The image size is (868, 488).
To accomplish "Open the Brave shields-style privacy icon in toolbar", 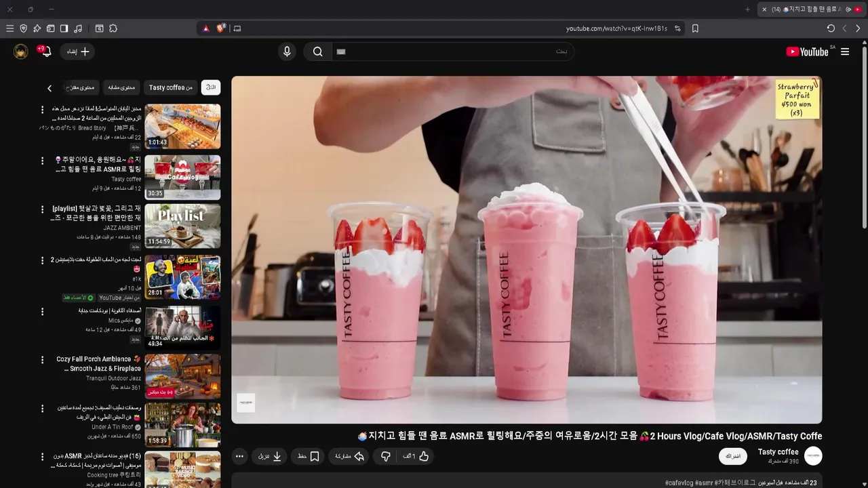I will click(23, 28).
